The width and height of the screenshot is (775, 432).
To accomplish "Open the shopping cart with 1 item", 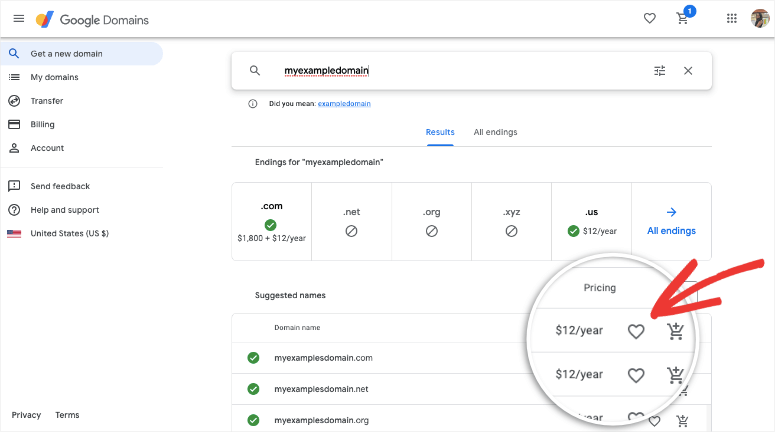I will click(683, 19).
